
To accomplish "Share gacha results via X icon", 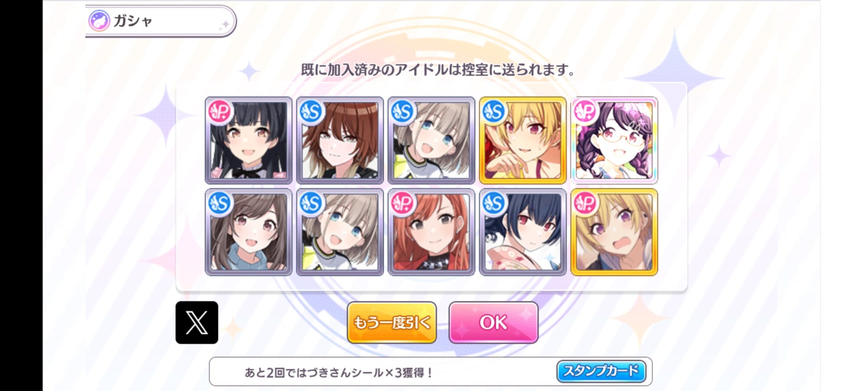I will coord(197,322).
